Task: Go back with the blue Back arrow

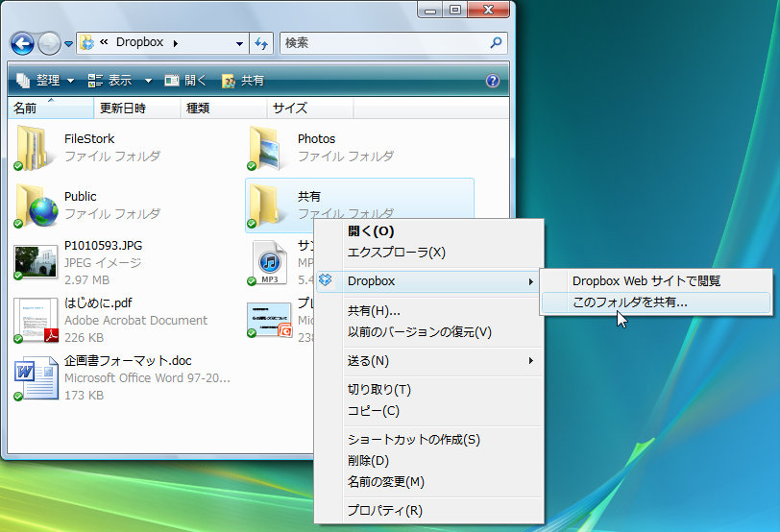Action: [22, 44]
